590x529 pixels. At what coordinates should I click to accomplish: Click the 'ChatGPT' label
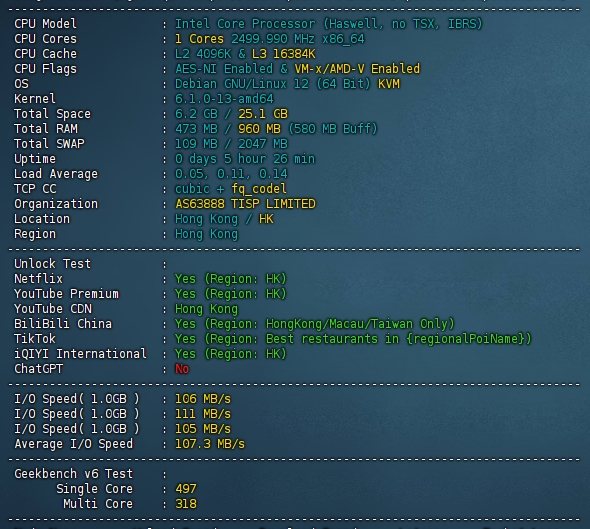coord(39,369)
